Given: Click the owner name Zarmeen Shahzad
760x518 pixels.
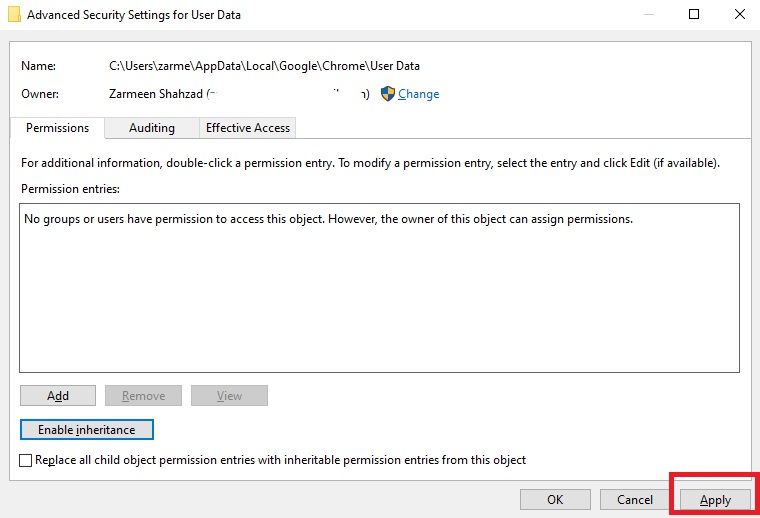Looking at the screenshot, I should coord(156,94).
